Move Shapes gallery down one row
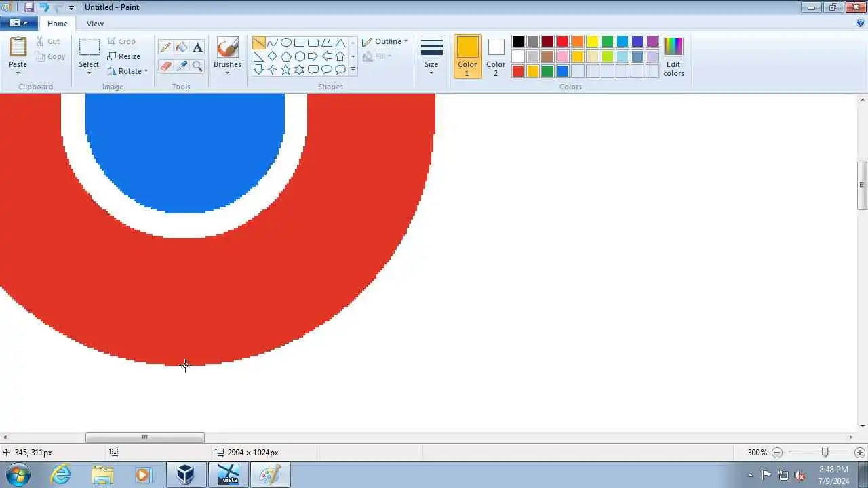The width and height of the screenshot is (868, 488). (353, 56)
